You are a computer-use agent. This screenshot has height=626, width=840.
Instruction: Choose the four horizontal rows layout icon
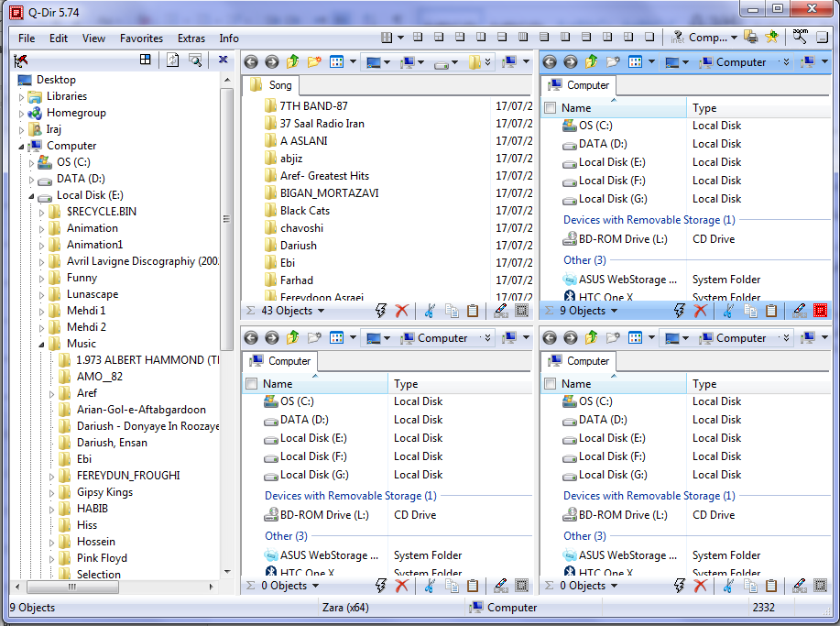tap(544, 38)
